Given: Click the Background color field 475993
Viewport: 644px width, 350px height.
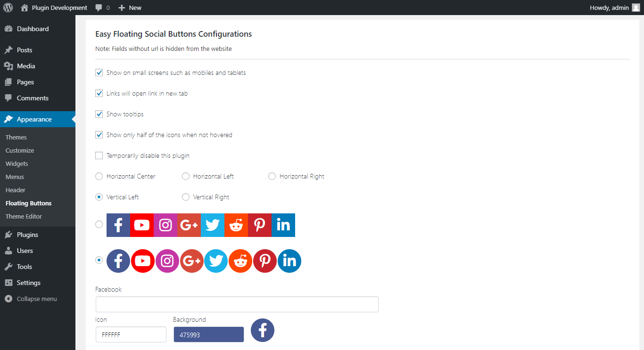Looking at the screenshot, I should click(x=208, y=334).
